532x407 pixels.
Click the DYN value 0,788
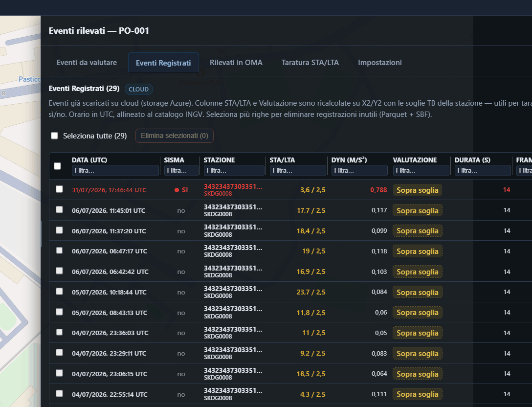(x=378, y=190)
